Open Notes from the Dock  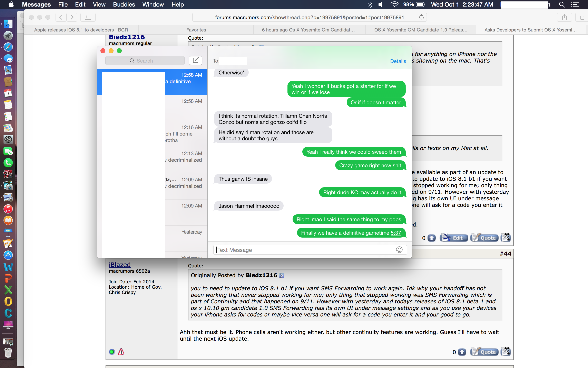pyautogui.click(x=8, y=105)
